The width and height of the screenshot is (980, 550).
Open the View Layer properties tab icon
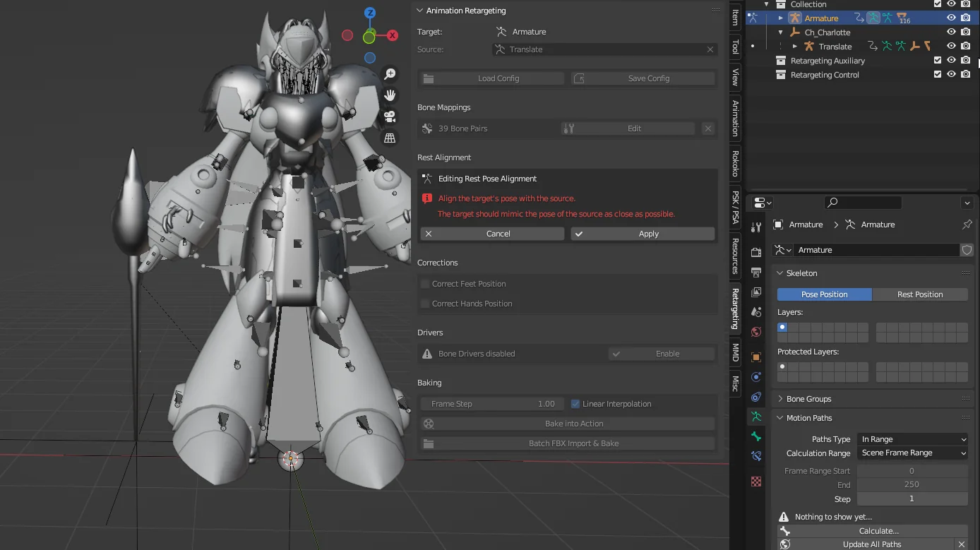pyautogui.click(x=756, y=292)
